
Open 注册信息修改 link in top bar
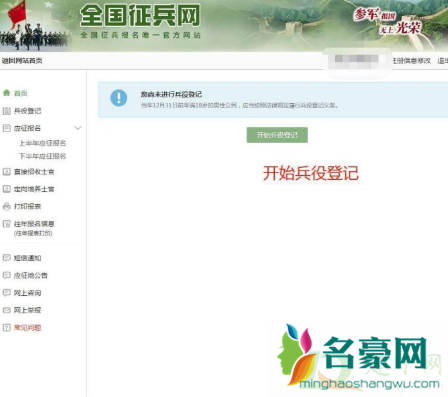pyautogui.click(x=411, y=61)
